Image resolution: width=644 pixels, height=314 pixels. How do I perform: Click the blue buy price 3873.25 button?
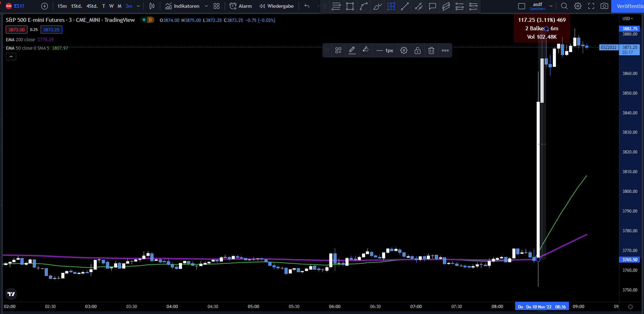pyautogui.click(x=51, y=30)
